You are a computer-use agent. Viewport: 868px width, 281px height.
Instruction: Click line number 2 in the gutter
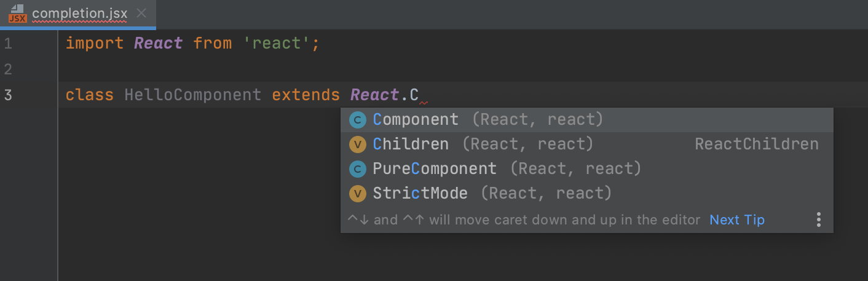point(8,69)
